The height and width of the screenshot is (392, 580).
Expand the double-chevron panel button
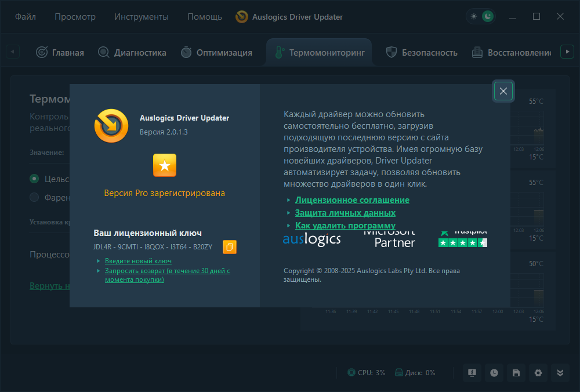coord(560,373)
